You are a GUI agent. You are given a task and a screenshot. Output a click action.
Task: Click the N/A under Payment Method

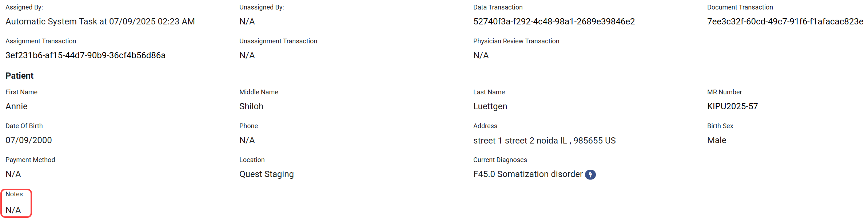pos(13,174)
